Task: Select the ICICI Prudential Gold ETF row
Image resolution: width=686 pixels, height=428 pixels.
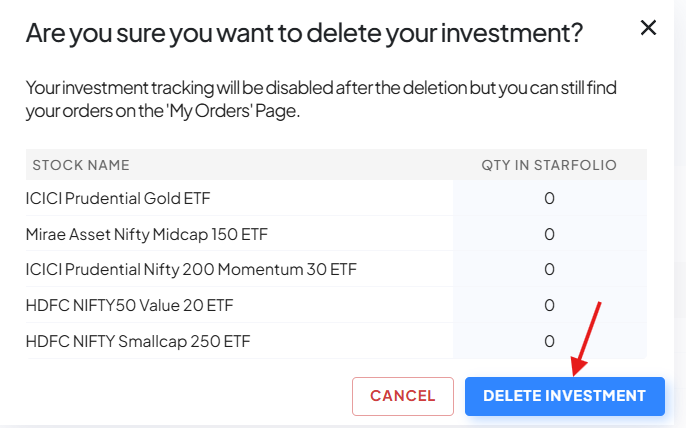Action: pos(118,198)
